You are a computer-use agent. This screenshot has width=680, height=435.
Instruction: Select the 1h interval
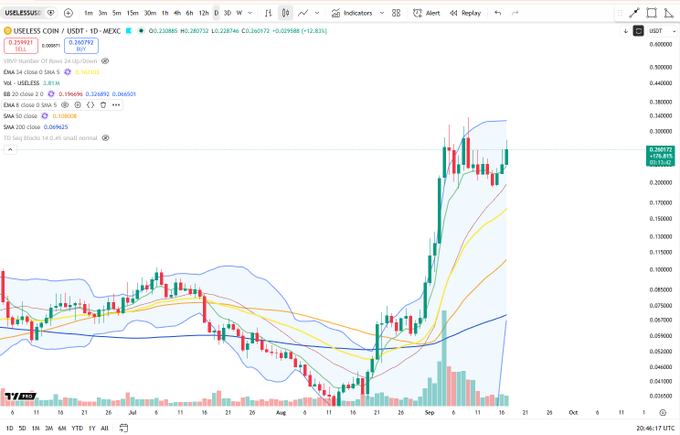pyautogui.click(x=165, y=13)
